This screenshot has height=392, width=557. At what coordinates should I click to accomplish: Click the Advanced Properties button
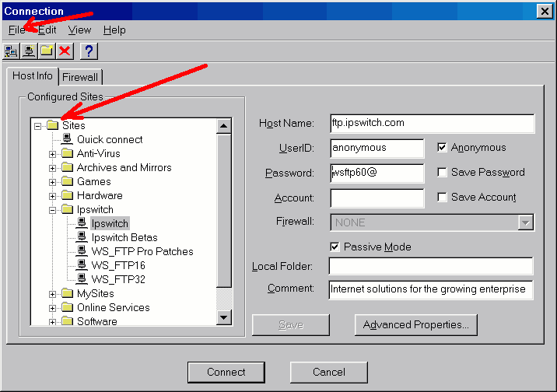tap(416, 325)
